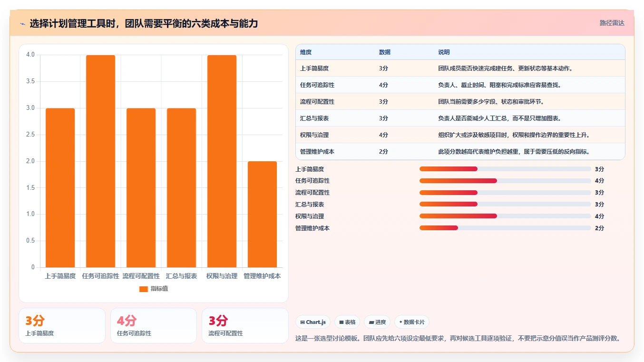Click description starting 负责人是否能减少人工汇总
Viewport: 644px width, 362px height.
coord(500,118)
